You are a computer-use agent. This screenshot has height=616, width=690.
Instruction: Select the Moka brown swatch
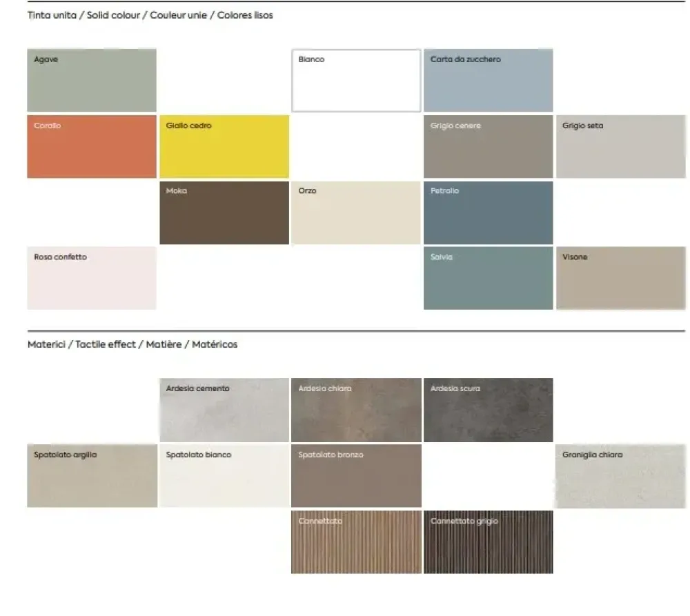[224, 212]
